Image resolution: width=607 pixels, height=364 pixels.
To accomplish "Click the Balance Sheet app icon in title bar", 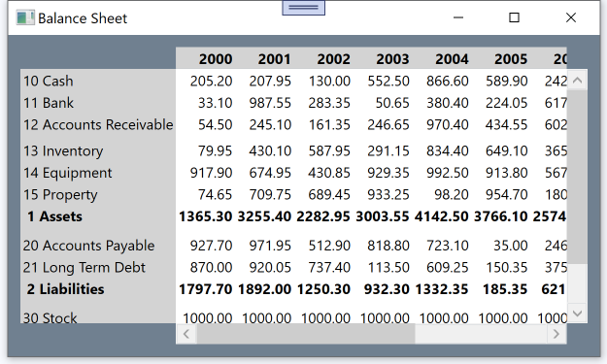I will 25,17.
